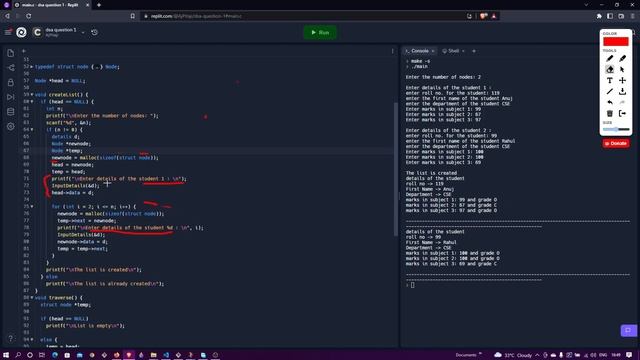640x360 pixels.
Task: Select the highlighter marker tool
Action: [x=622, y=58]
